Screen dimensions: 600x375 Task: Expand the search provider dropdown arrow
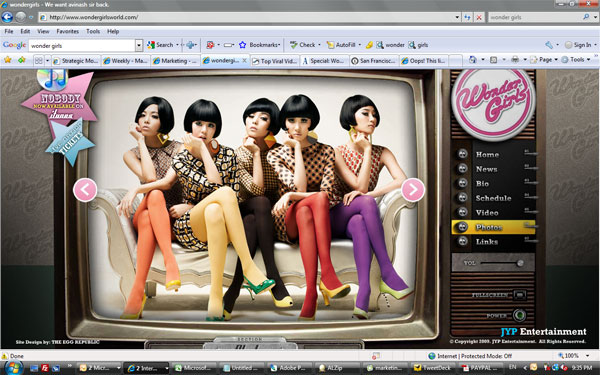pyautogui.click(x=595, y=17)
